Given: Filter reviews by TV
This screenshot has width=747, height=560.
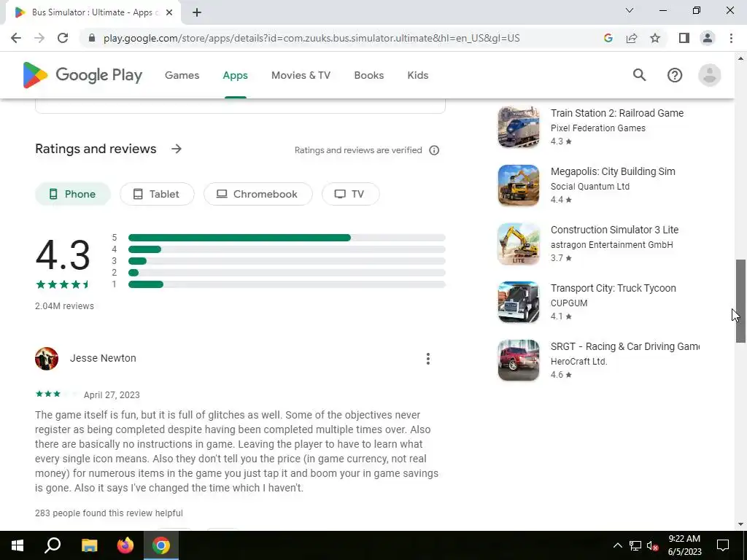Looking at the screenshot, I should point(350,194).
